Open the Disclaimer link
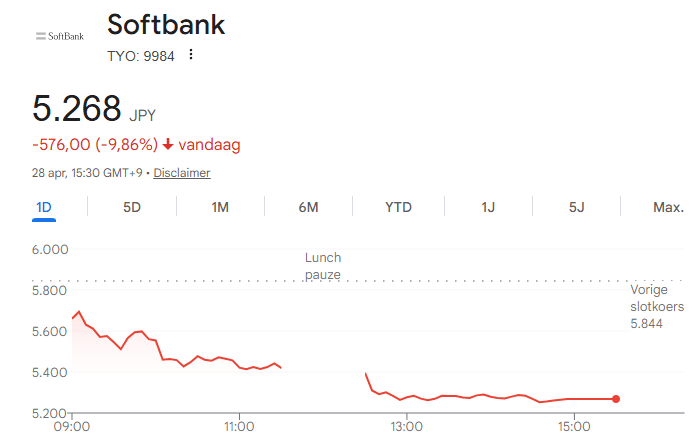 click(181, 173)
